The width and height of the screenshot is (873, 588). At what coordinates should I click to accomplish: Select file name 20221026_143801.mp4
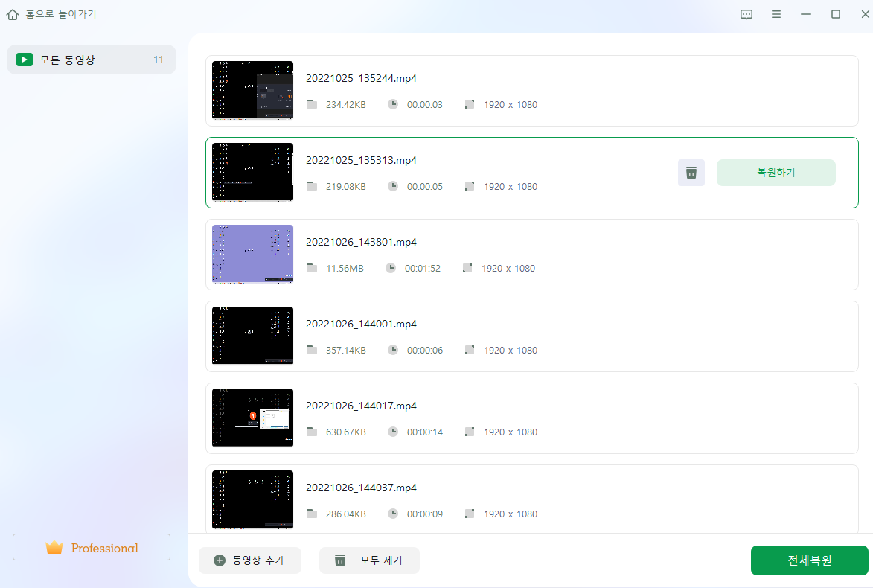pyautogui.click(x=362, y=242)
